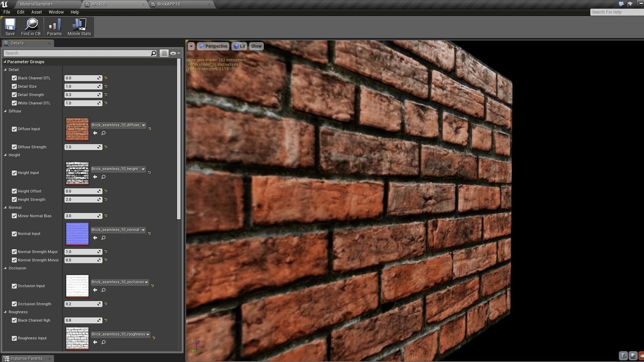Open Brick_seamless_10_diffuse texture dropdown
The image size is (644, 362).
tap(118, 125)
